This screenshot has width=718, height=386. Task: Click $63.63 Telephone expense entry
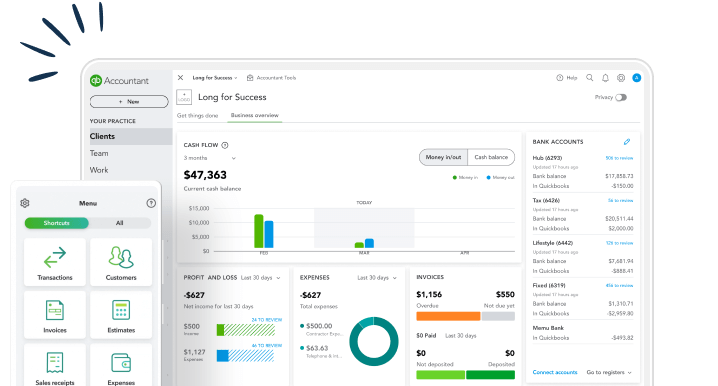pyautogui.click(x=321, y=351)
